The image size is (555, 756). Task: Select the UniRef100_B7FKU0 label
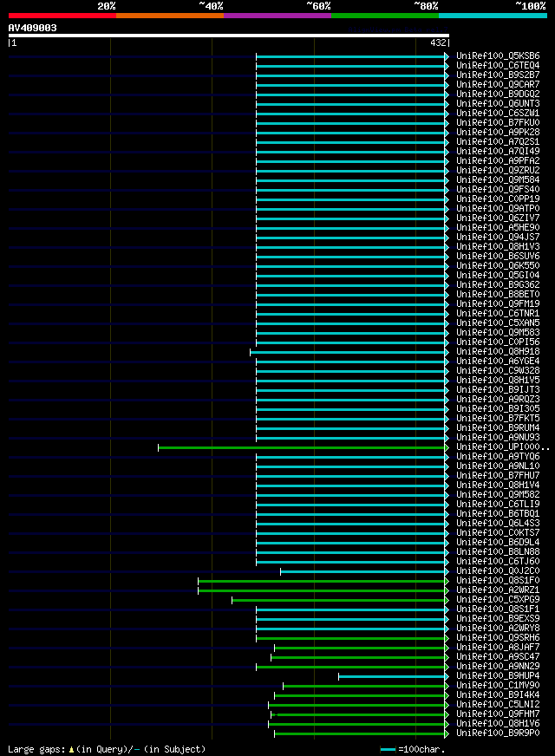498,123
